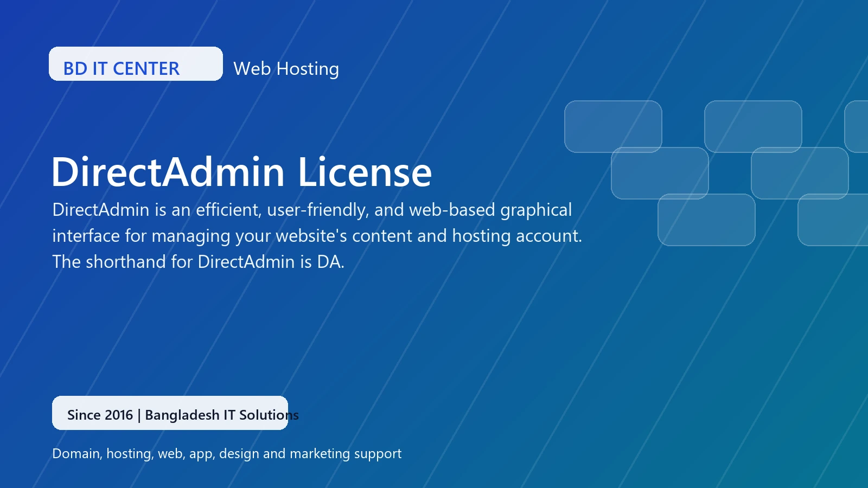Click the BD IT CENTER badge
868x488 pixels.
point(136,64)
